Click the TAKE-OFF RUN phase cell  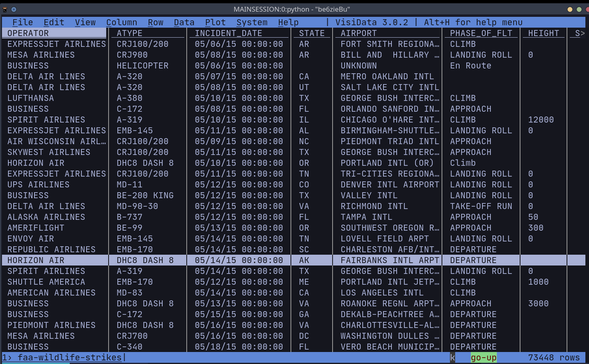pos(481,206)
